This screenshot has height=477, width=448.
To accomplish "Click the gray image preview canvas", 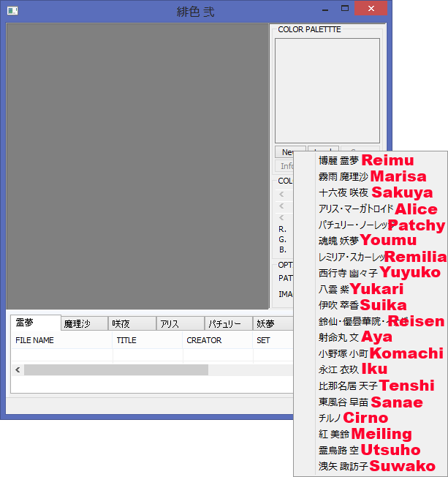I will click(137, 166).
